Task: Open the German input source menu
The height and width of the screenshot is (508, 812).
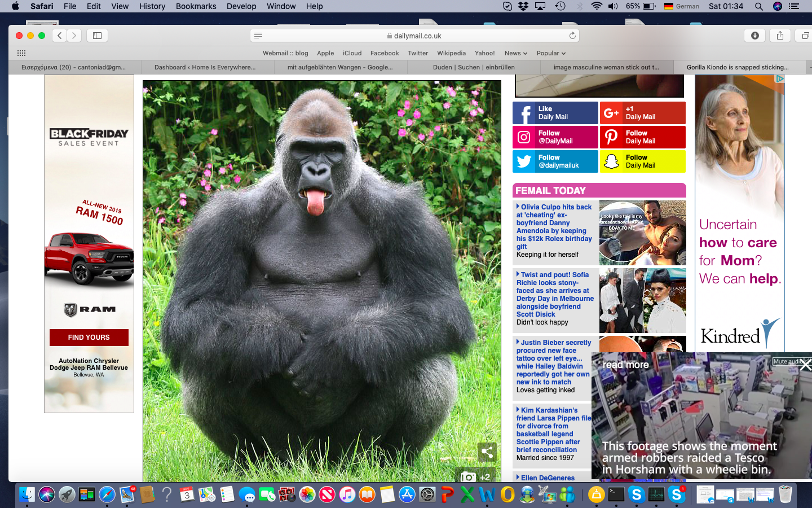Action: click(682, 6)
